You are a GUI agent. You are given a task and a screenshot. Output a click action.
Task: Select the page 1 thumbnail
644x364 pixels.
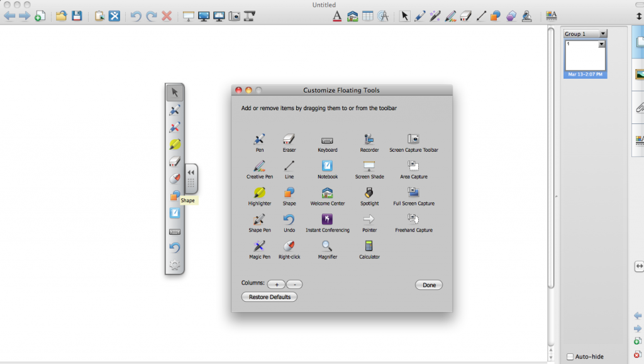[x=585, y=57]
